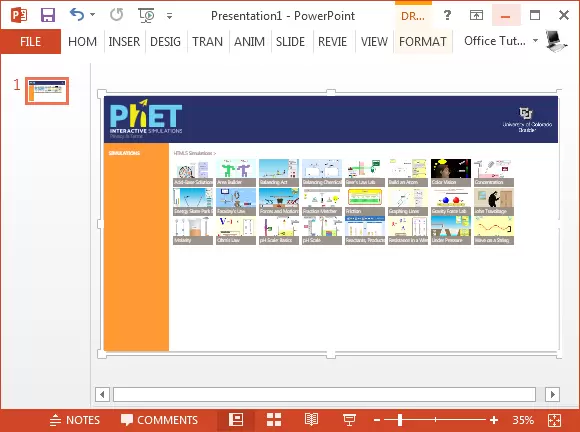Screen dimensions: 580x432
Task: Save the presentation with the floppy disk icon
Action: click(48, 16)
